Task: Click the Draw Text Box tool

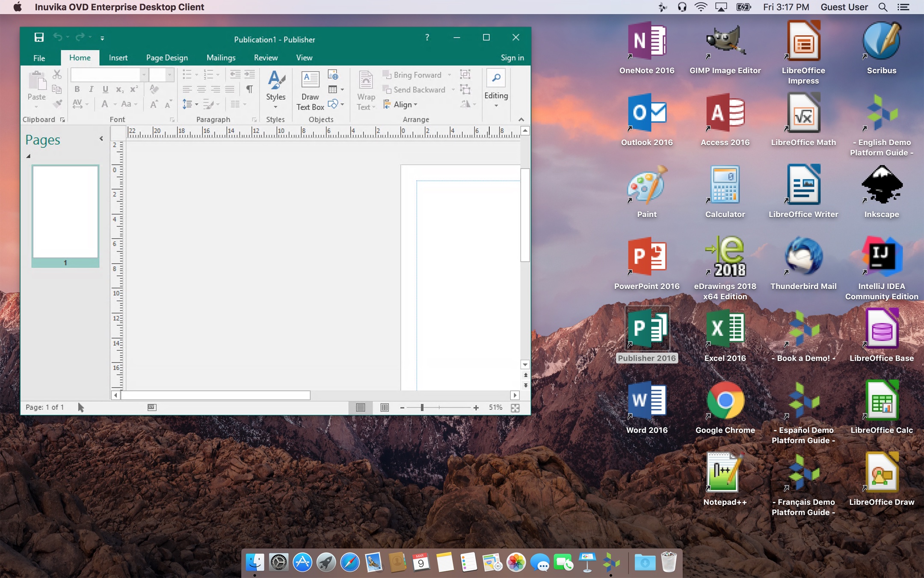Action: point(310,90)
